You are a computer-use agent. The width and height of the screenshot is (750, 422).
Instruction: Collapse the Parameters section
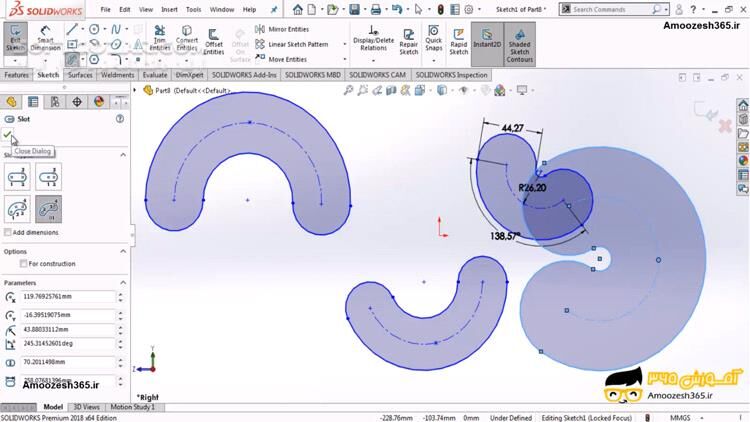123,283
